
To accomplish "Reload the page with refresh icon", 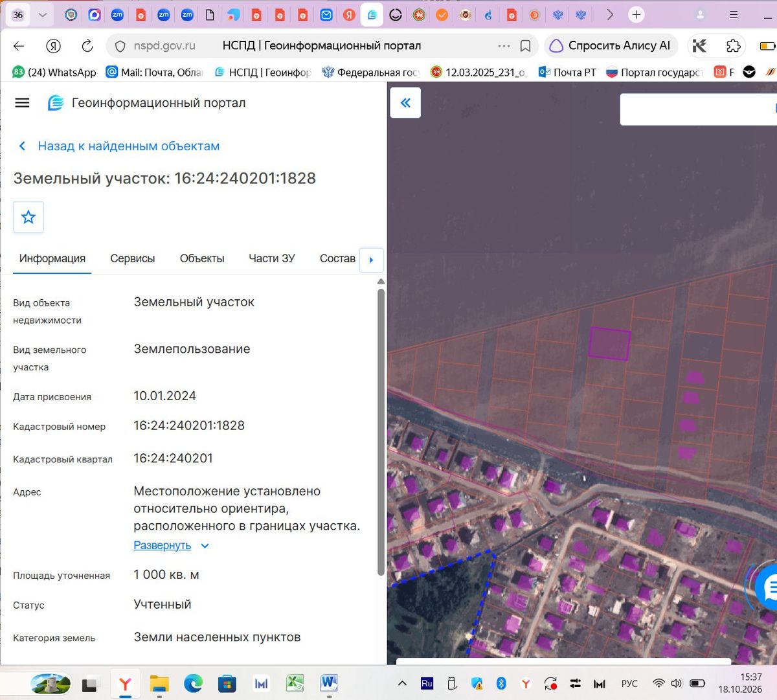I will [87, 46].
